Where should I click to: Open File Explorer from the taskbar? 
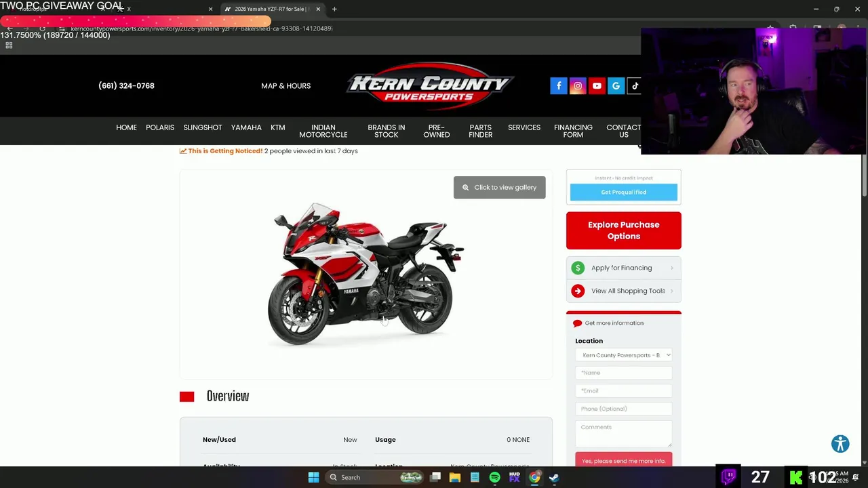pyautogui.click(x=455, y=477)
